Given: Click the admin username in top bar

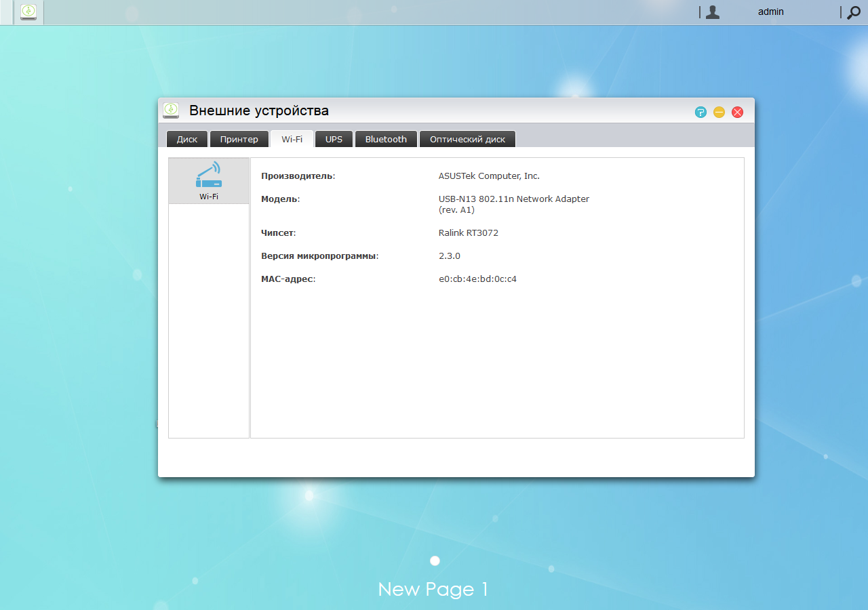Looking at the screenshot, I should 771,12.
